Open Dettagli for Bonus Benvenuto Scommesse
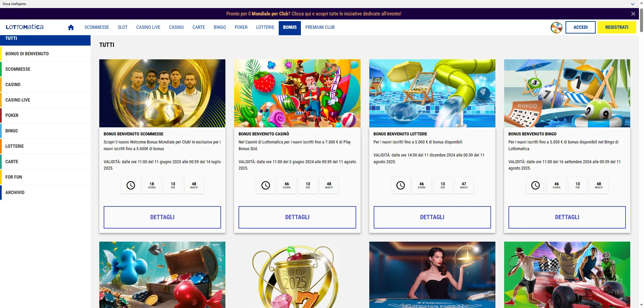644x308 pixels. (x=162, y=217)
